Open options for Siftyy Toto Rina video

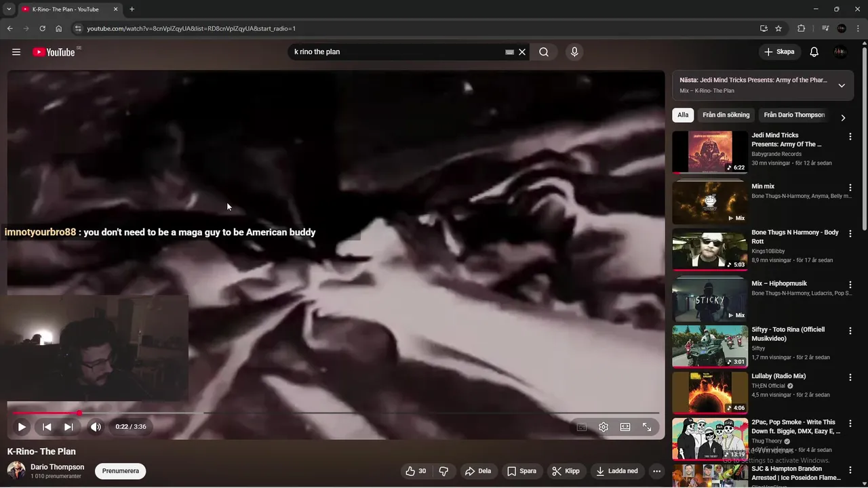point(850,331)
